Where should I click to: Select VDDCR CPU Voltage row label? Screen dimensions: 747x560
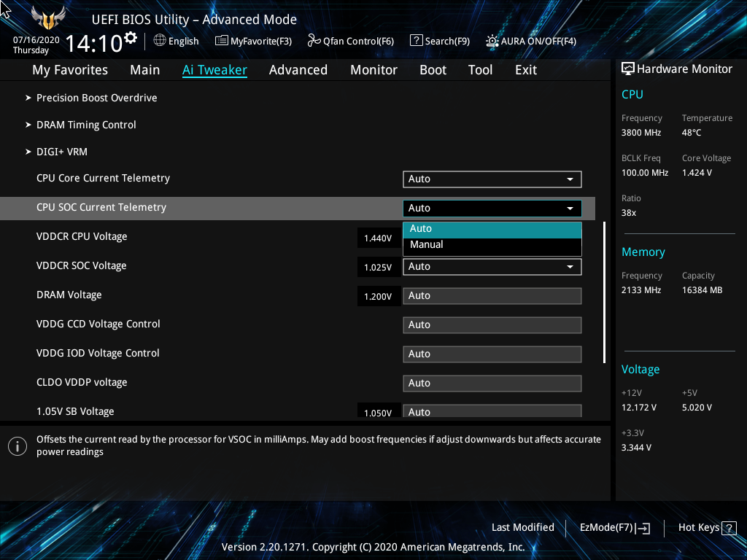tap(82, 237)
